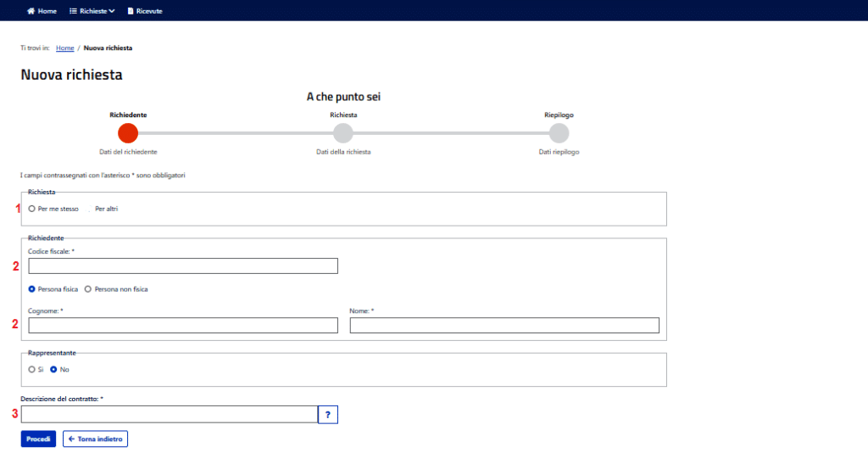Open Ricevute in the top navigation
868x464 pixels.
point(144,11)
